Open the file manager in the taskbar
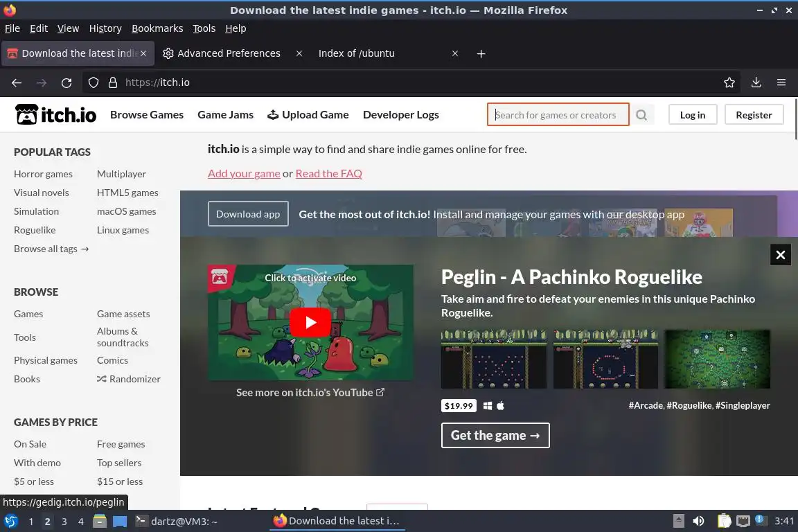Image resolution: width=798 pixels, height=532 pixels. tap(100, 522)
